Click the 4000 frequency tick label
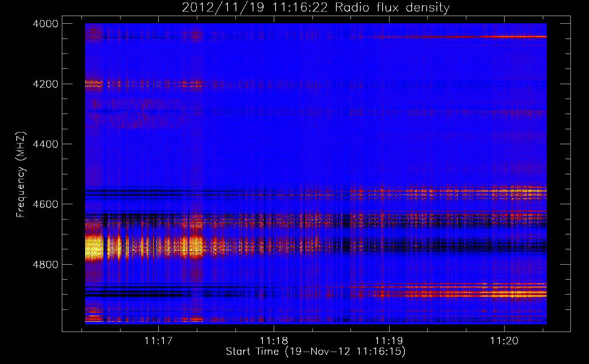The width and height of the screenshot is (589, 364). (x=46, y=24)
